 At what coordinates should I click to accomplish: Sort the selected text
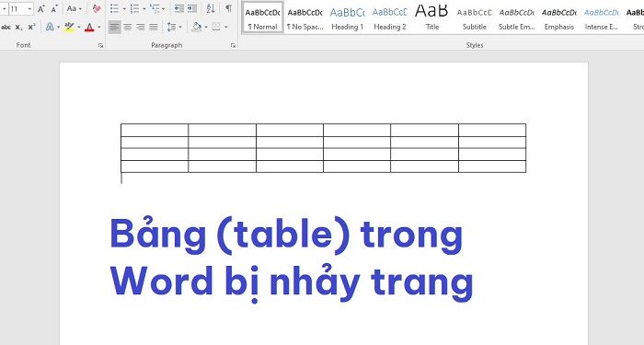(211, 8)
